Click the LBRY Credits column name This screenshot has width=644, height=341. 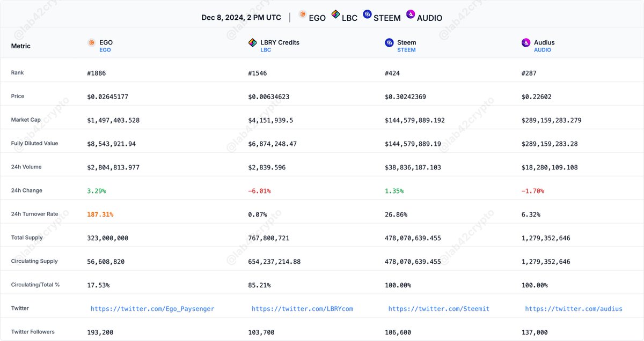click(280, 42)
